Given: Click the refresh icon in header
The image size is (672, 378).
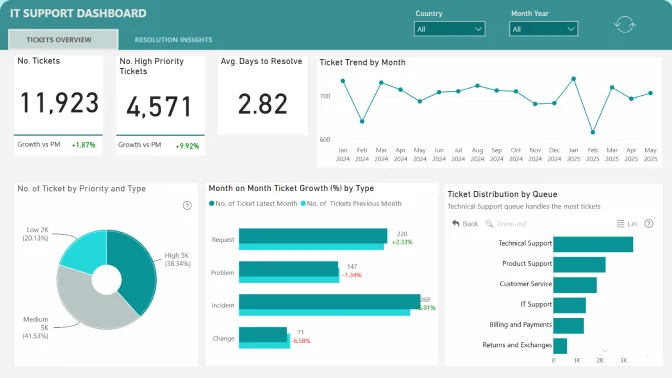Looking at the screenshot, I should click(624, 24).
